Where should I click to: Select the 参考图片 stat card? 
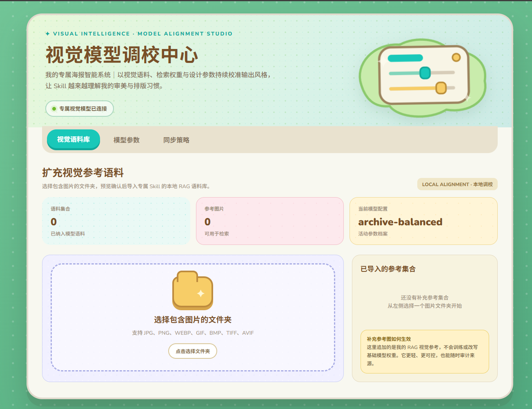(x=270, y=221)
